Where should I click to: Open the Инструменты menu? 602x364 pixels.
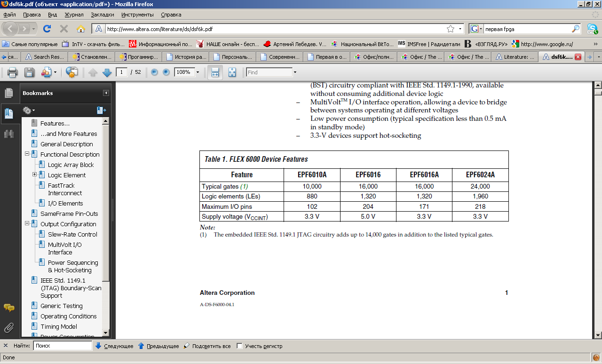coord(138,15)
